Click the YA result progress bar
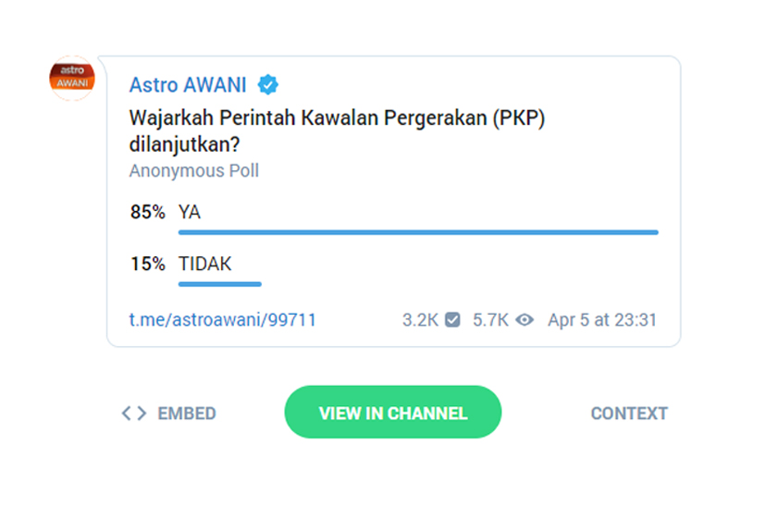The image size is (777, 532). [418, 232]
